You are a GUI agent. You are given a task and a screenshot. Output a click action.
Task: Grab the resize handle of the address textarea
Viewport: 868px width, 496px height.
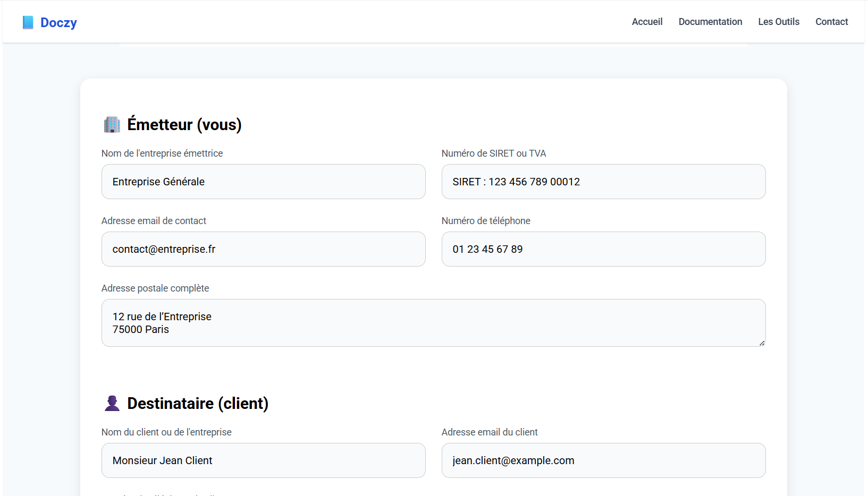pyautogui.click(x=762, y=343)
